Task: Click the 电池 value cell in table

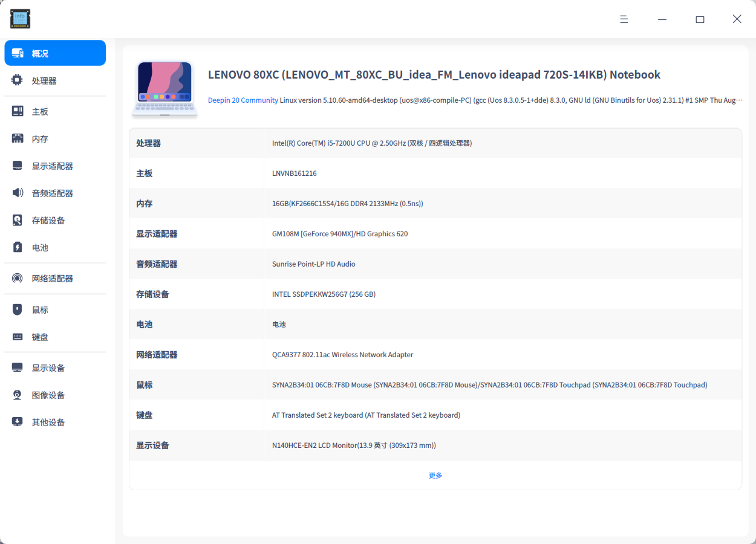Action: [279, 324]
